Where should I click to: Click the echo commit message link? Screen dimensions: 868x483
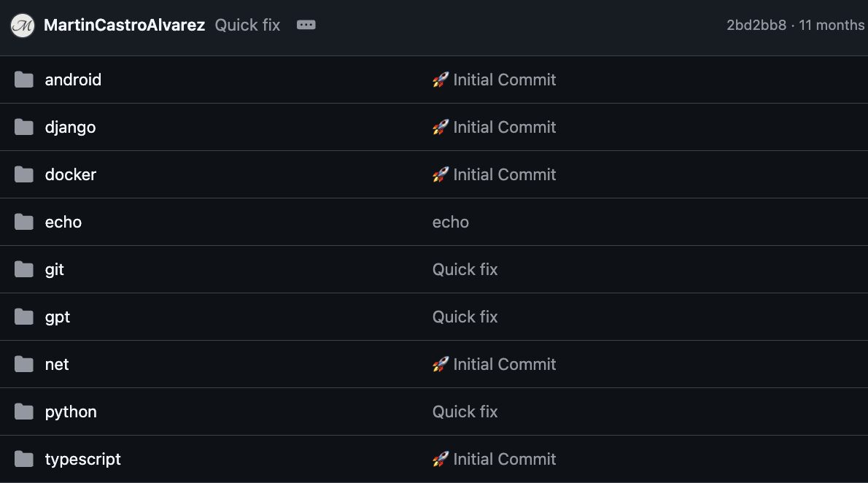coord(450,222)
